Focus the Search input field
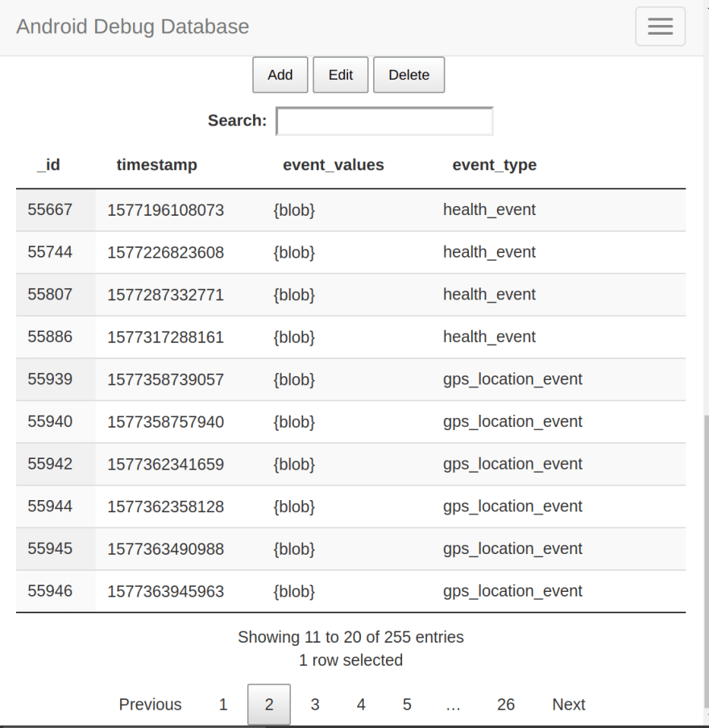 click(x=384, y=121)
